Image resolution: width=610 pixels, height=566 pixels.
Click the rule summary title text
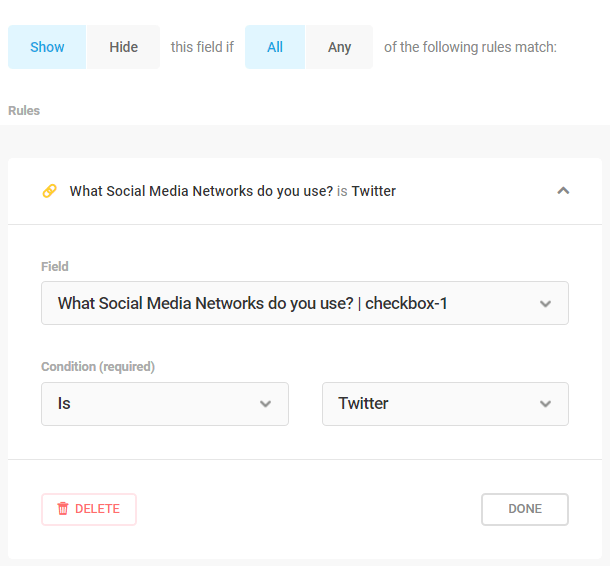point(232,191)
